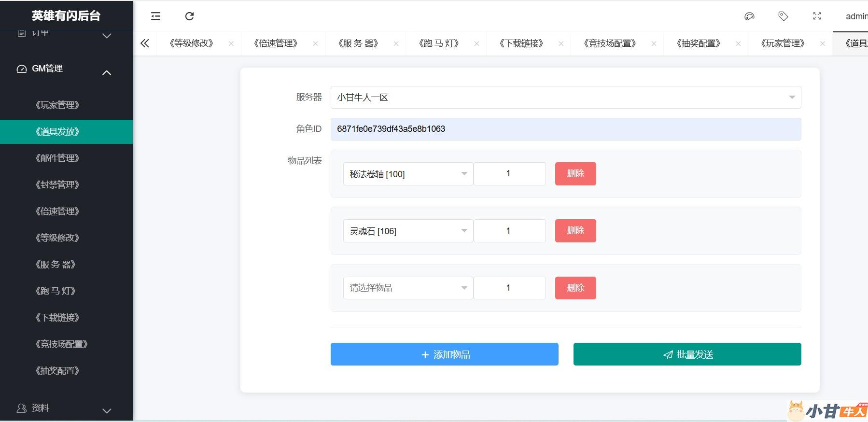Open the theme palette icon

tap(749, 16)
